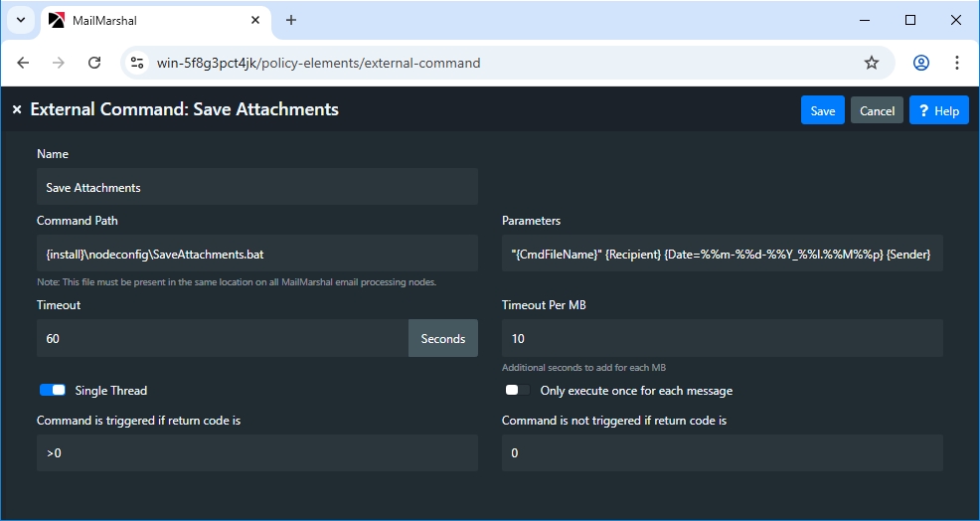Screen dimensions: 980x521
Task: Click the Timeout Per MB field
Action: click(x=722, y=339)
